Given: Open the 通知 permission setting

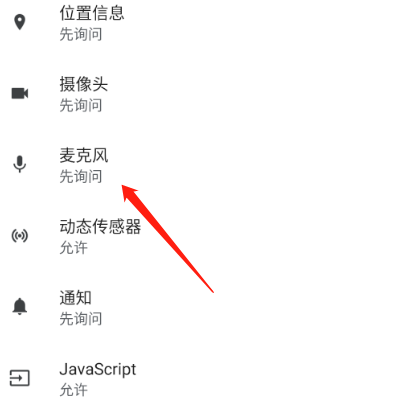Looking at the screenshot, I should coord(204,307).
